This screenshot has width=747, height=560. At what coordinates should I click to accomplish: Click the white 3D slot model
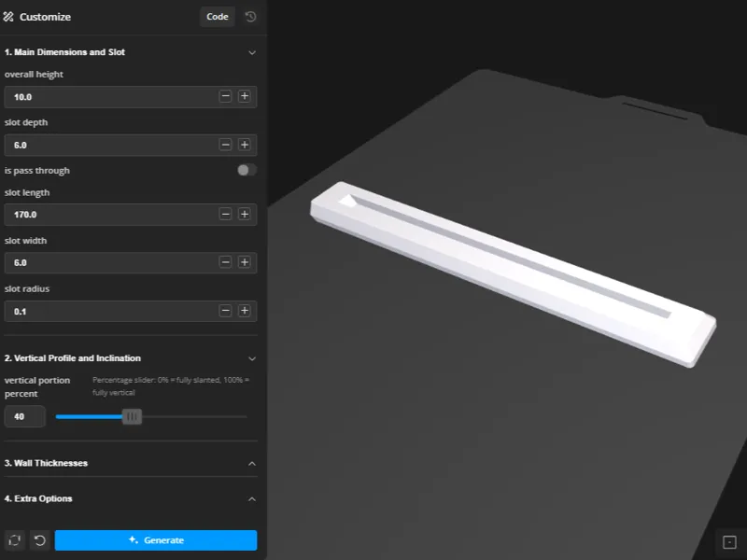point(514,273)
